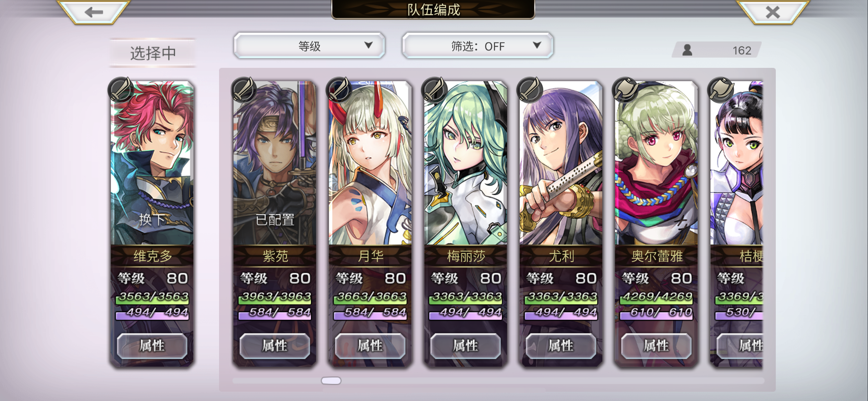
Task: Close the team formation screen
Action: tap(773, 12)
